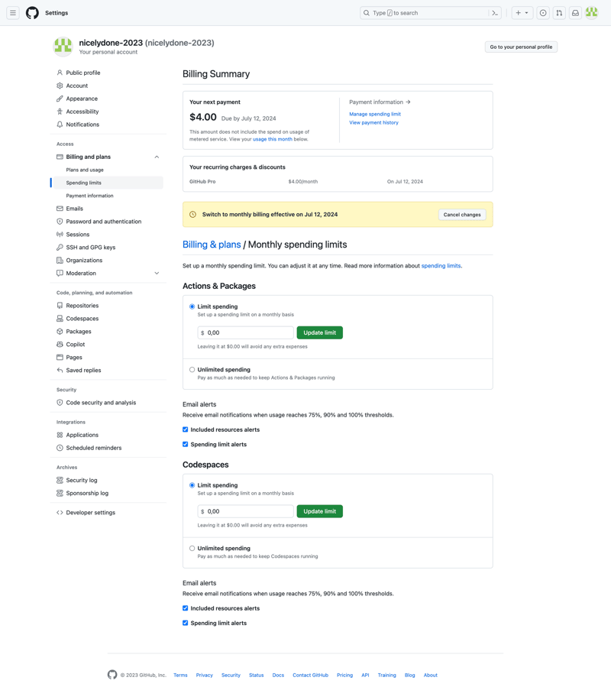Click the GitHub Octocat logo
Image resolution: width=611 pixels, height=700 pixels.
pos(31,12)
